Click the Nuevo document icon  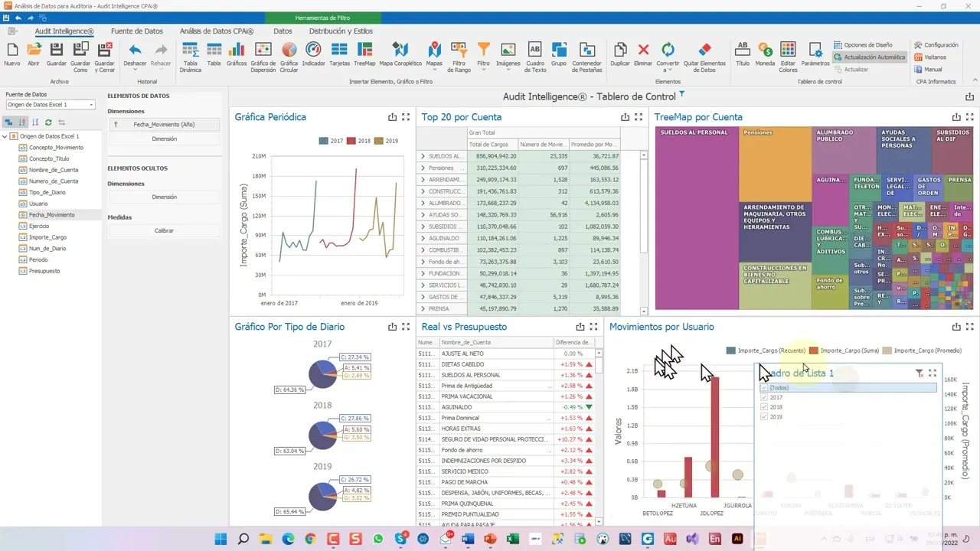11,50
